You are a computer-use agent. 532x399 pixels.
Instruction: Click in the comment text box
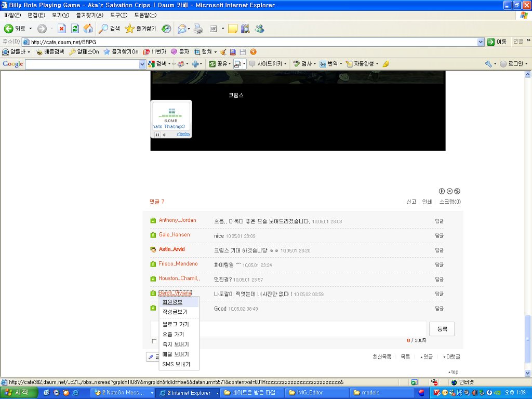coord(288,329)
